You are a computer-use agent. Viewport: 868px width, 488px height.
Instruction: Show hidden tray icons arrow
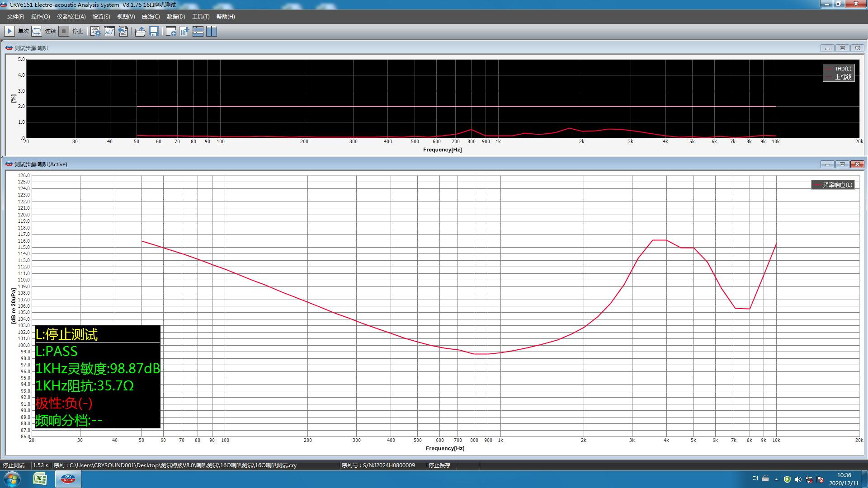[776, 479]
